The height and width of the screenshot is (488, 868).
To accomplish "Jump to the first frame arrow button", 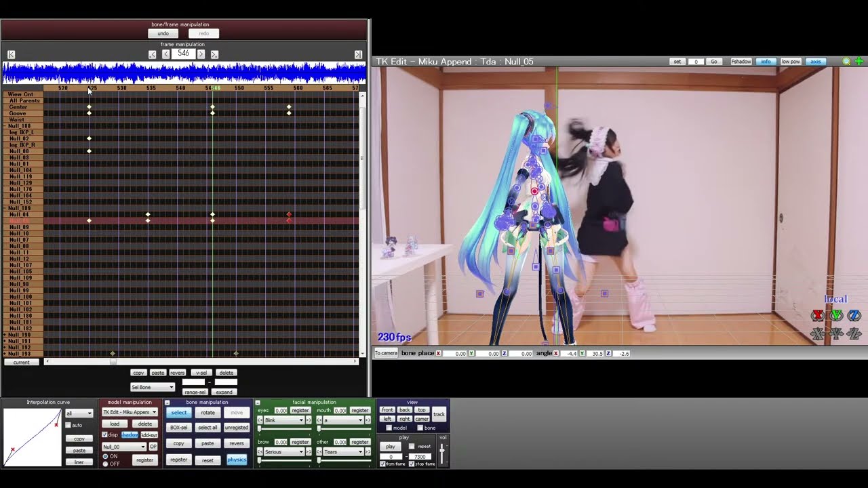I will (x=11, y=54).
